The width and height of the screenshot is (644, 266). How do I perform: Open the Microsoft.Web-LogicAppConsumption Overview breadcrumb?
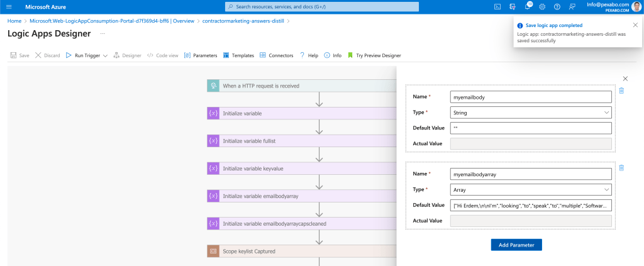(112, 21)
